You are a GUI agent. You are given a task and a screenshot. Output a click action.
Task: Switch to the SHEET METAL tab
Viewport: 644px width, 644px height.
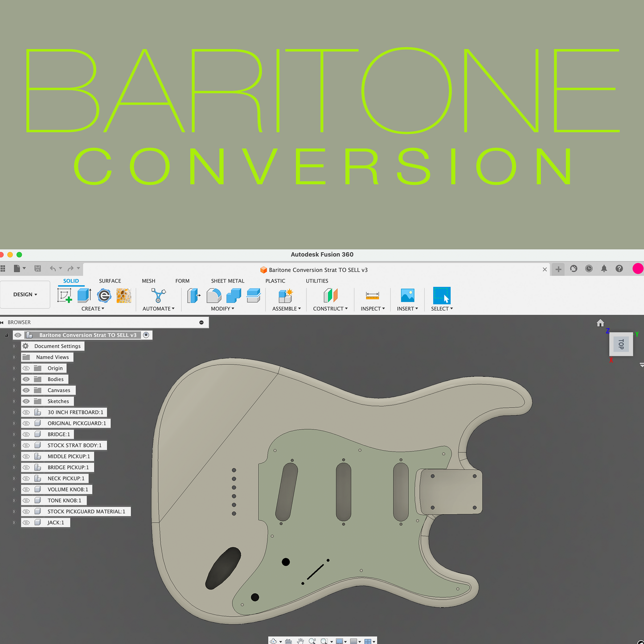227,281
